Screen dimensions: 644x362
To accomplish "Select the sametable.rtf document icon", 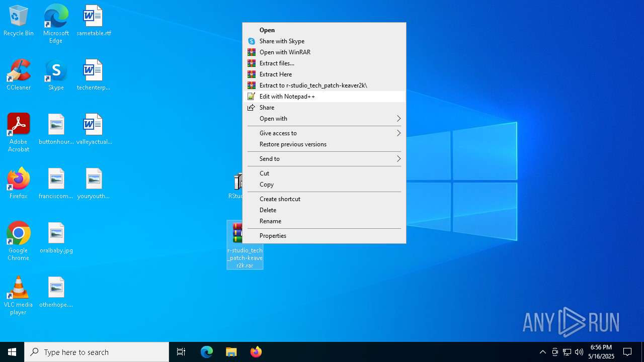I will click(x=94, y=21).
